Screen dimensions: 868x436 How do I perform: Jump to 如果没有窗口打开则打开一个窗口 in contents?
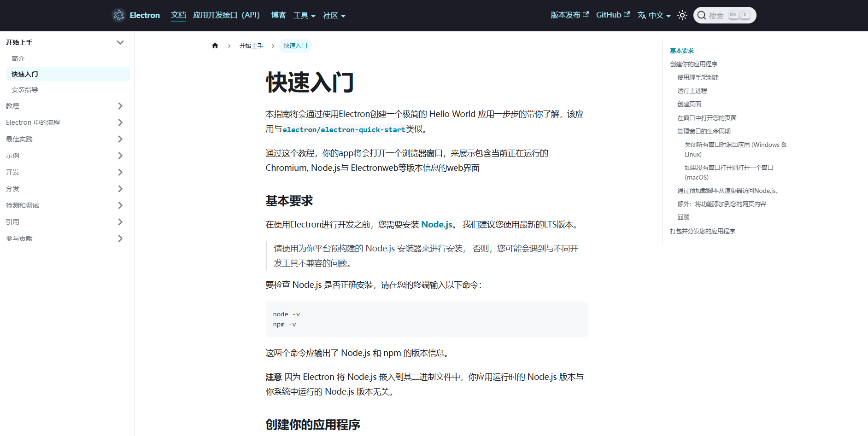(729, 172)
